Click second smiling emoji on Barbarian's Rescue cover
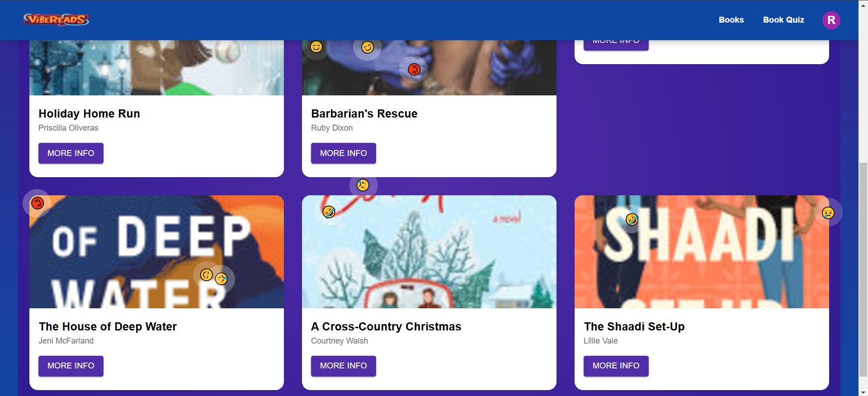Image resolution: width=868 pixels, height=396 pixels. pyautogui.click(x=368, y=47)
